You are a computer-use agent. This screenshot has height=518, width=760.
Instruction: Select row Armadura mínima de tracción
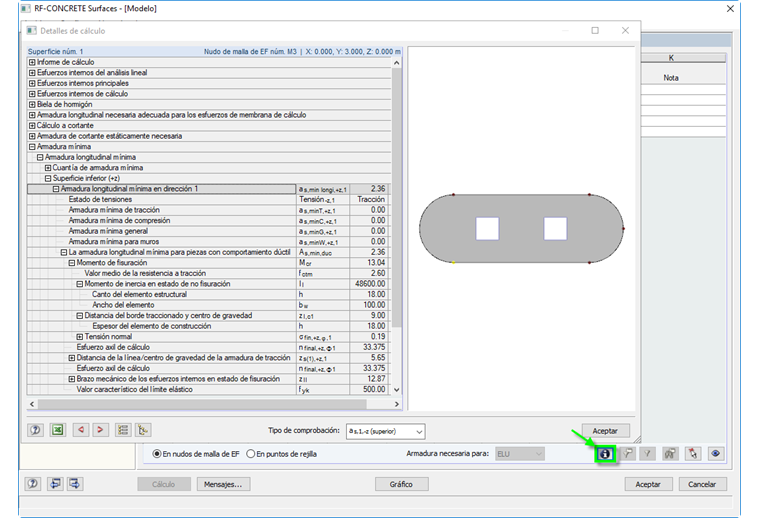pos(208,210)
